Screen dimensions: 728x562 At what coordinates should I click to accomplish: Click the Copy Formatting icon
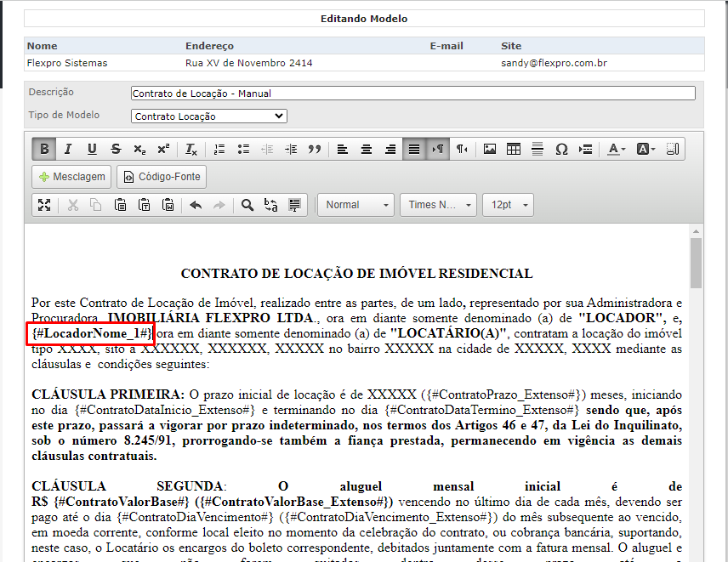pos(672,149)
